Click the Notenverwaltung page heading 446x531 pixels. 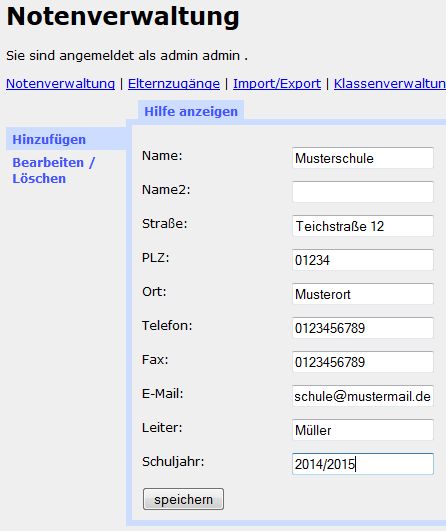123,17
